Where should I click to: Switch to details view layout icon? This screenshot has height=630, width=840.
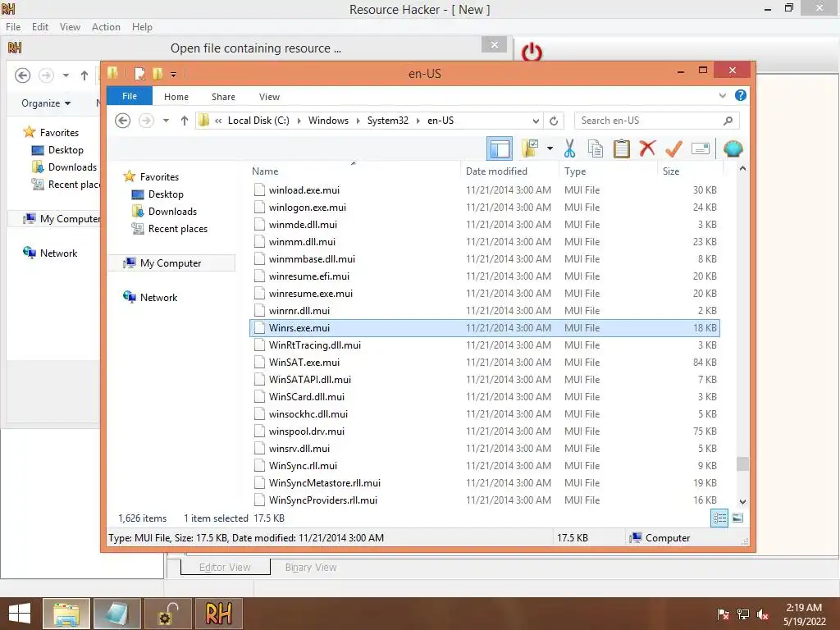[719, 518]
